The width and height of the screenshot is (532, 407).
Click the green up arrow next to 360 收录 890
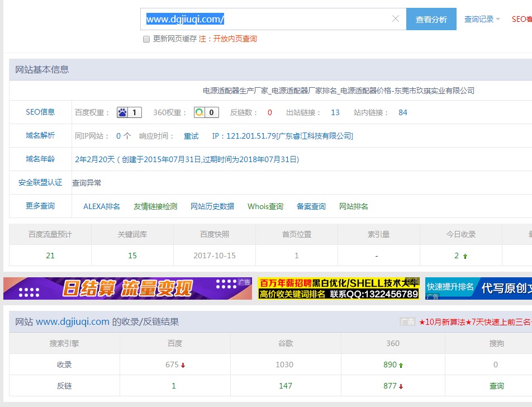pos(401,364)
